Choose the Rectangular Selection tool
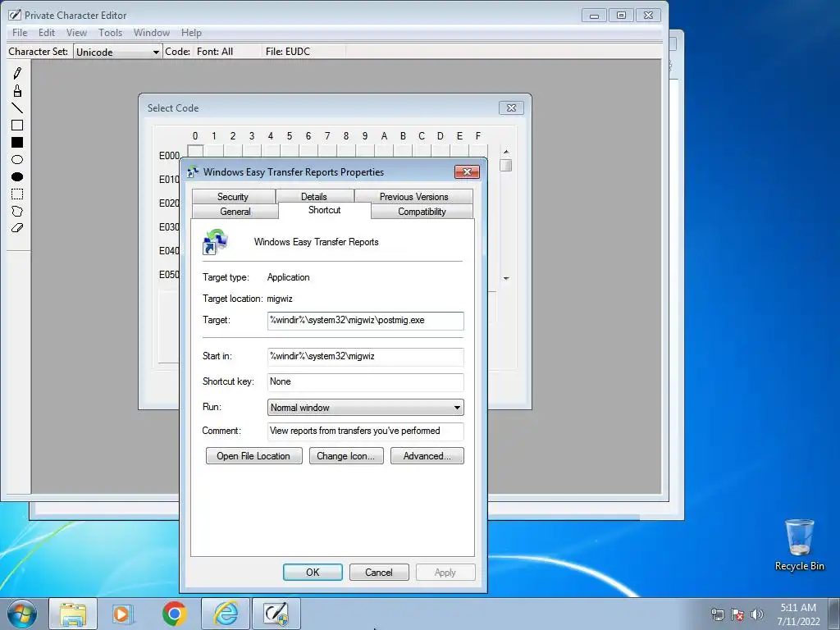840x630 pixels. click(17, 194)
